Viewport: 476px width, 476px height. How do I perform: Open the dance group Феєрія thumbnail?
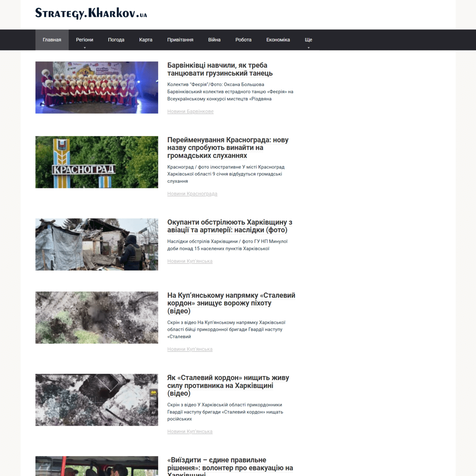[97, 87]
